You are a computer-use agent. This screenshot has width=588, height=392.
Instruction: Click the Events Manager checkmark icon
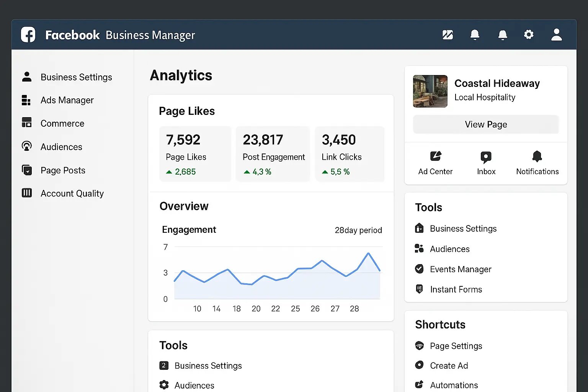pyautogui.click(x=419, y=269)
